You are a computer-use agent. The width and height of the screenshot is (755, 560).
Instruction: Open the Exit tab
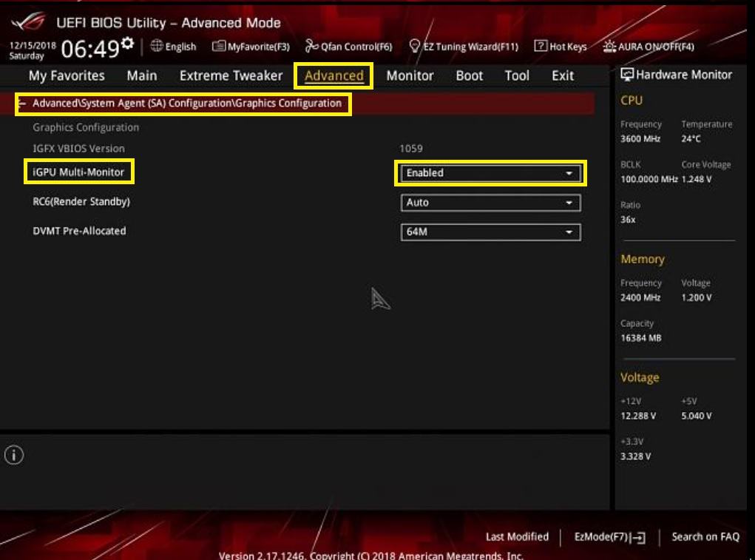(563, 75)
